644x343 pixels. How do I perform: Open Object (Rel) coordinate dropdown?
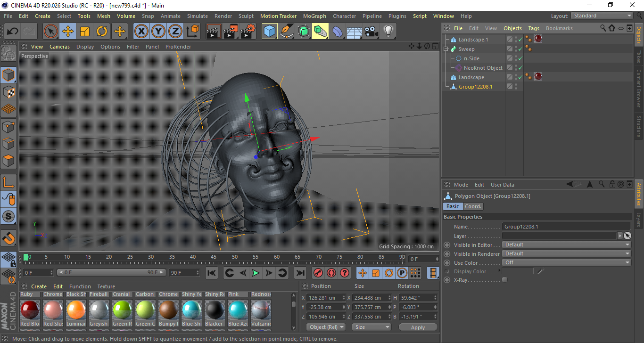[x=326, y=327]
